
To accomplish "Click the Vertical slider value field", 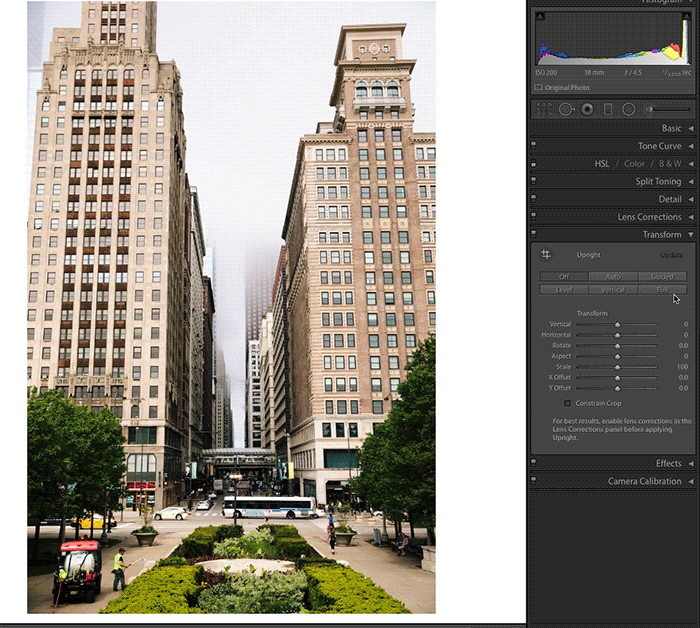I will point(685,324).
